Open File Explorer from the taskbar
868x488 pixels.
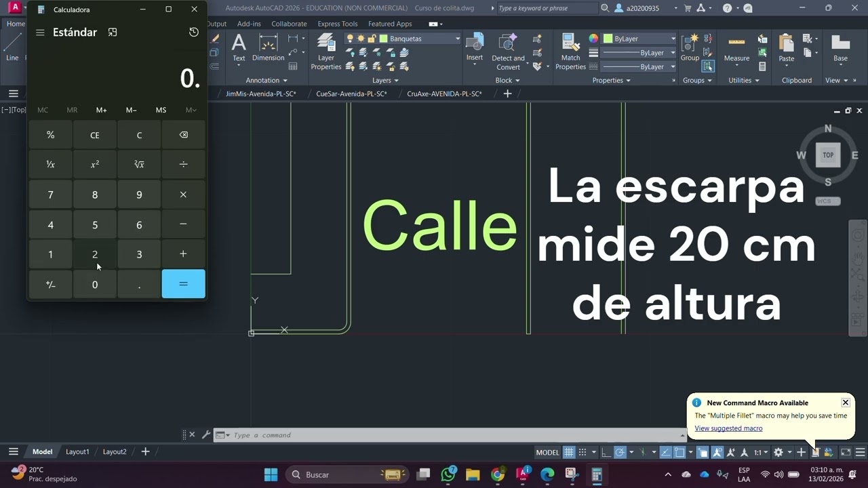click(x=473, y=474)
